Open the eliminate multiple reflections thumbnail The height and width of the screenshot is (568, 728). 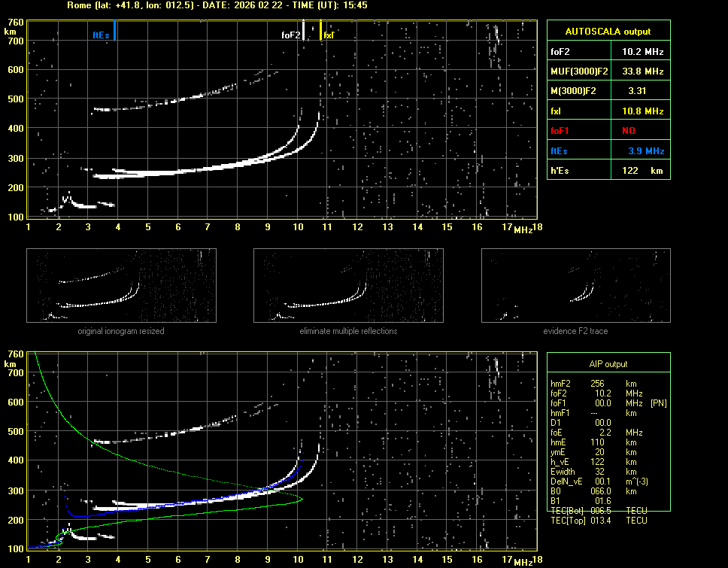point(348,285)
